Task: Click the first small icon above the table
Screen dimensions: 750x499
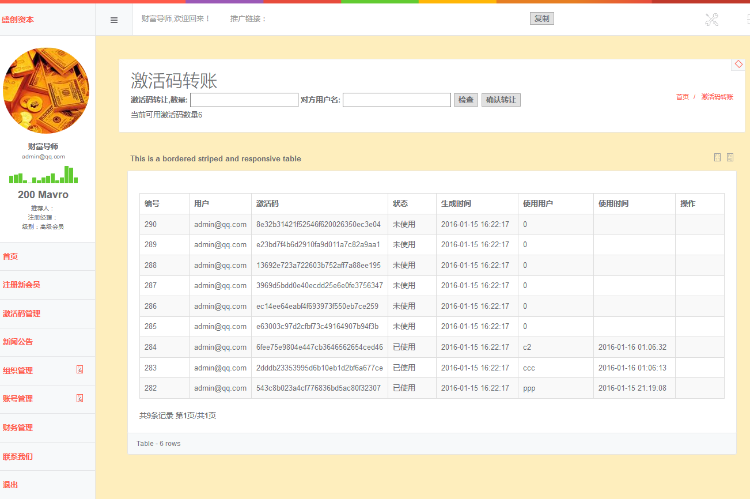Action: click(x=717, y=157)
